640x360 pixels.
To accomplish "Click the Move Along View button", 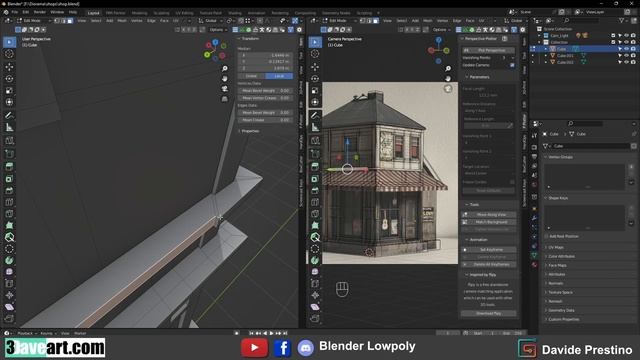I will click(x=489, y=214).
